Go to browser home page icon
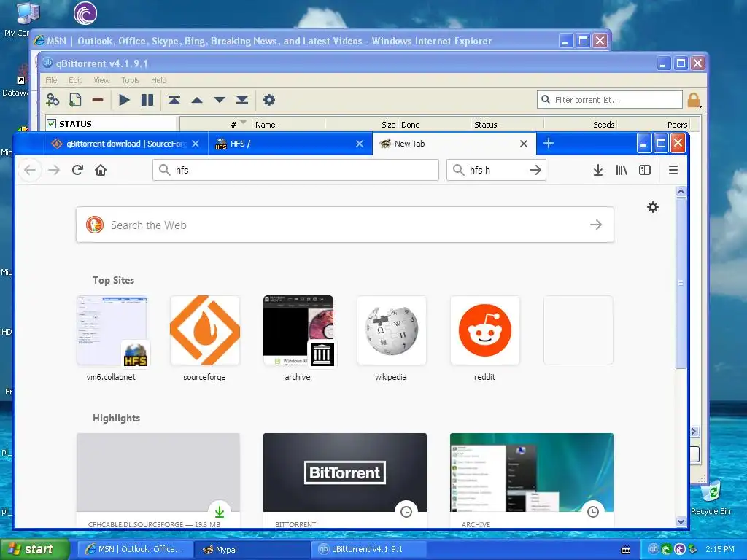The width and height of the screenshot is (747, 560). [x=101, y=169]
